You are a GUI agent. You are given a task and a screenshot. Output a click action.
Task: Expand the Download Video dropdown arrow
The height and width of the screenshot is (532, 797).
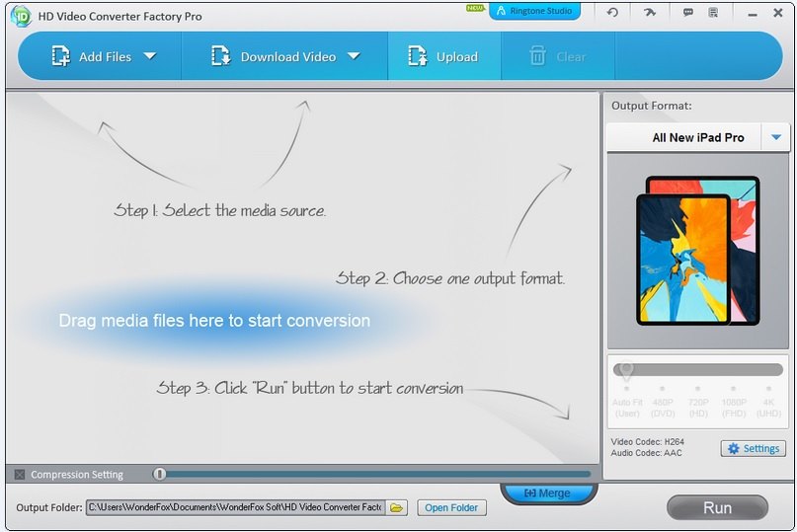(x=354, y=56)
